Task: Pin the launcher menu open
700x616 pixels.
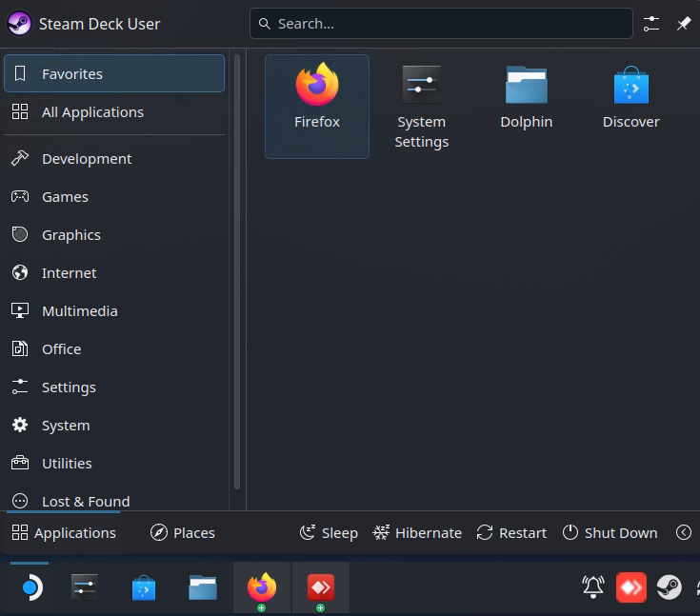Action: [684, 24]
